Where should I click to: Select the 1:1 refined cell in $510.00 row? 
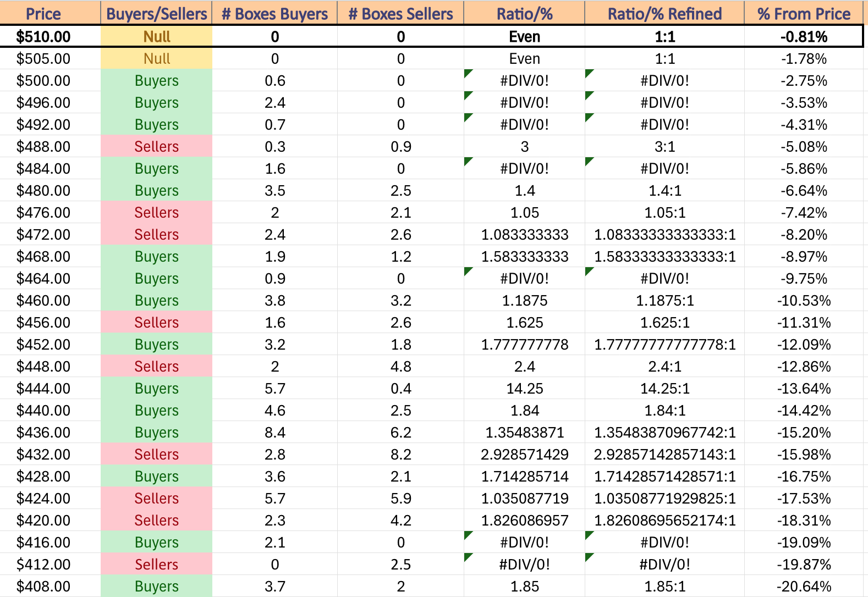pos(664,36)
